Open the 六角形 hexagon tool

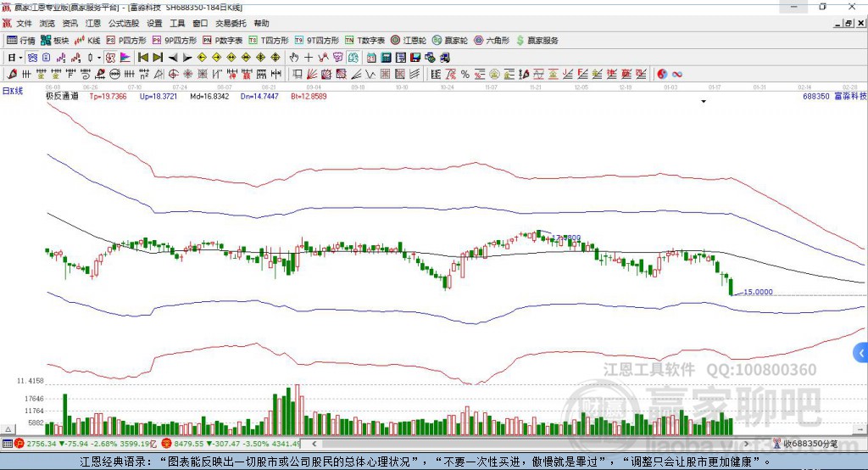point(492,41)
